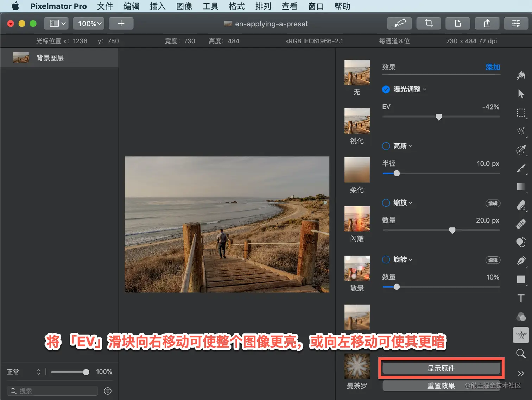Select the Rectangle Shape tool

521,280
